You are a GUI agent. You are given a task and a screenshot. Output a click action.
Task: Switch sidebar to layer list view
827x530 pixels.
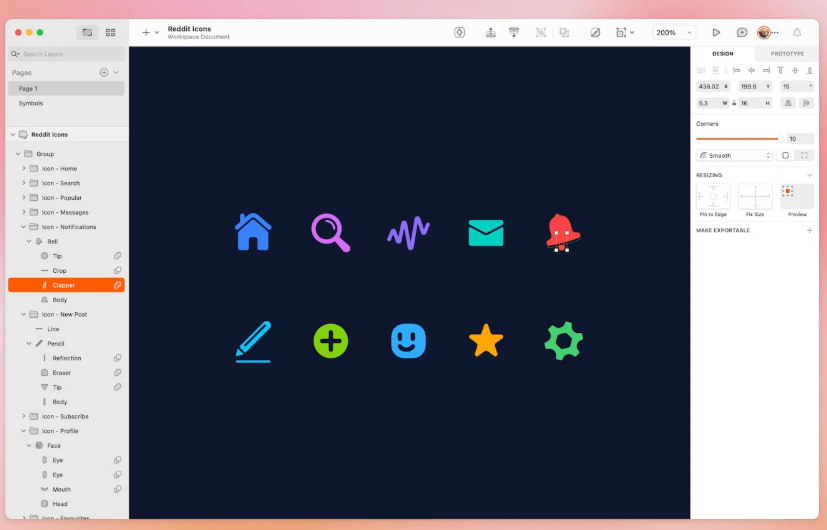pos(88,33)
